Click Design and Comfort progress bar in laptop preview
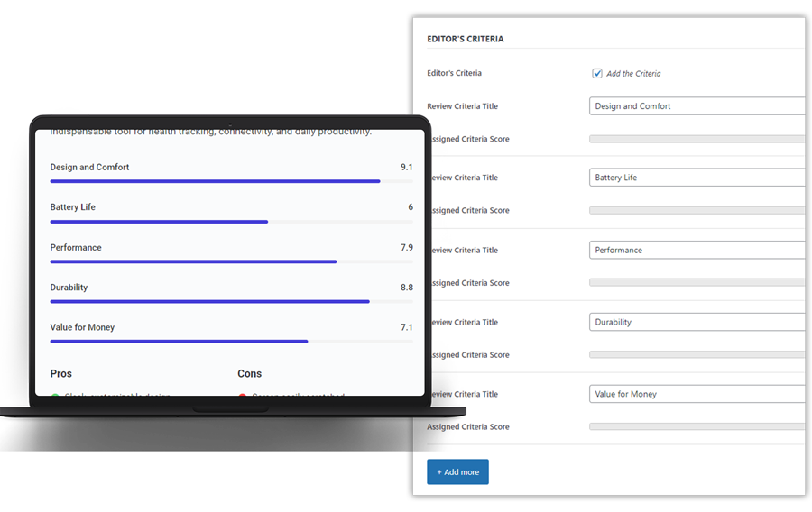Viewport: 812px width, 512px height. point(232,181)
